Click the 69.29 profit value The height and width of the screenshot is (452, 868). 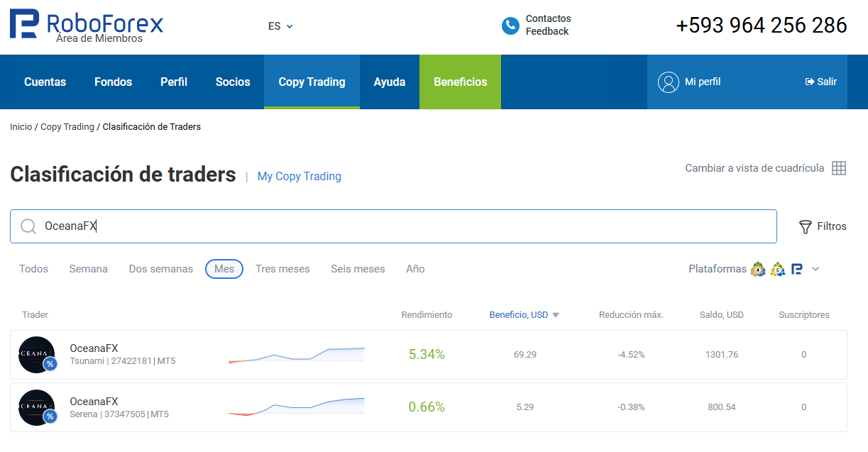525,355
